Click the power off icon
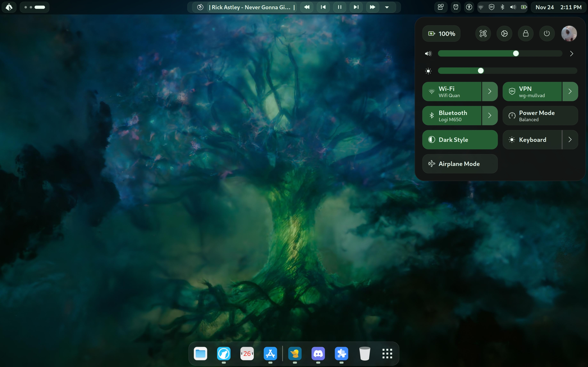This screenshot has height=367, width=588. 547,34
